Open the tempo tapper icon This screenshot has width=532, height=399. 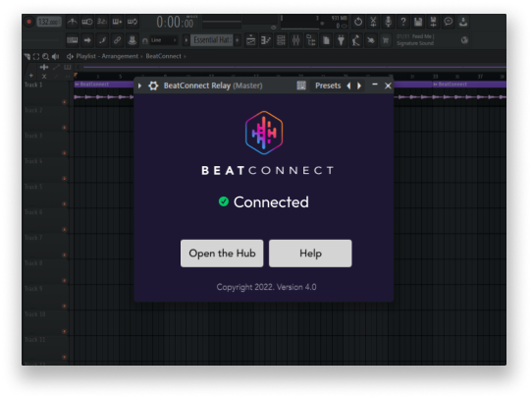(x=356, y=40)
